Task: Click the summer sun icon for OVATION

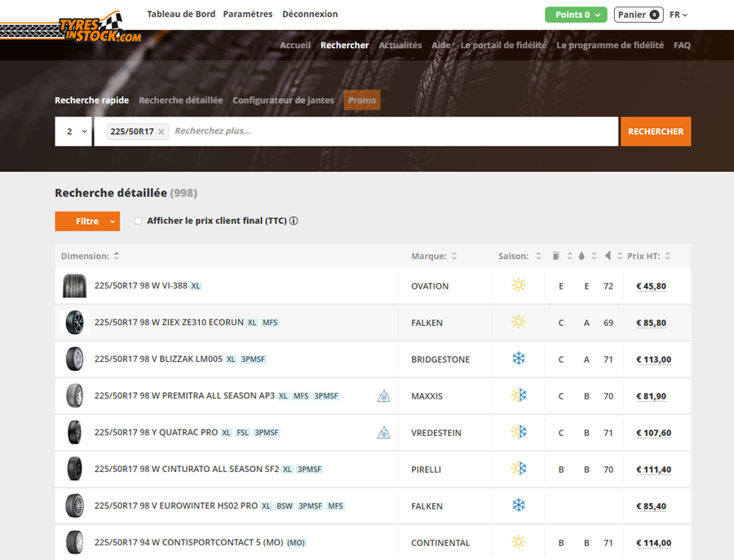Action: pyautogui.click(x=518, y=285)
